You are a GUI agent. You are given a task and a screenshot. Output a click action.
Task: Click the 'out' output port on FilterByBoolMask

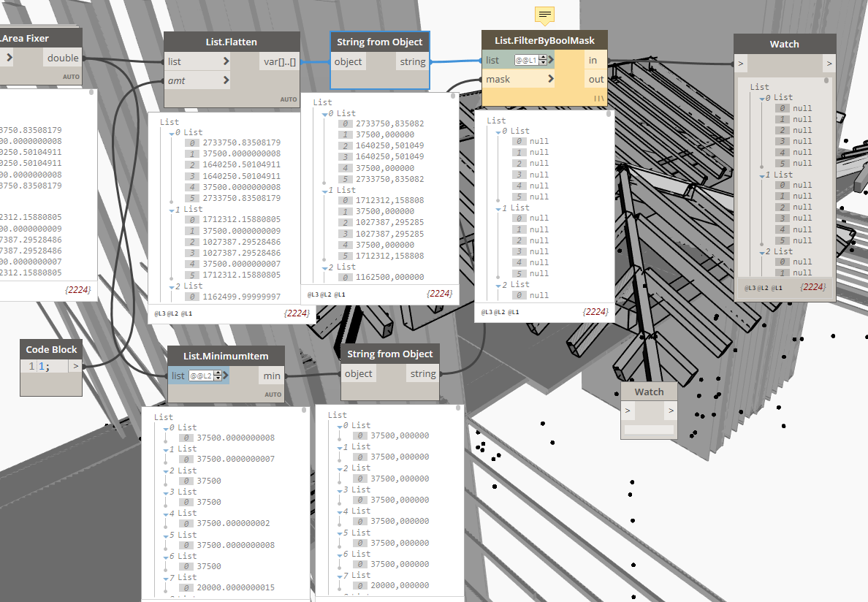click(595, 79)
